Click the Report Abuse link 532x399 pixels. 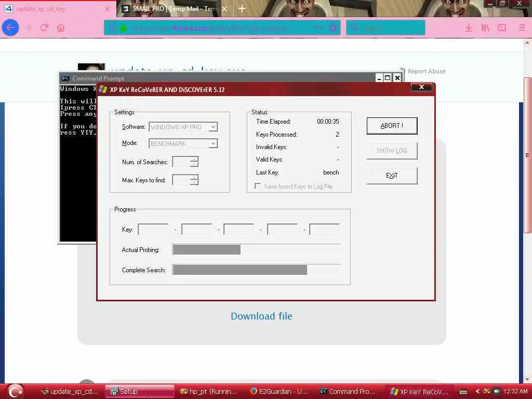coord(427,71)
